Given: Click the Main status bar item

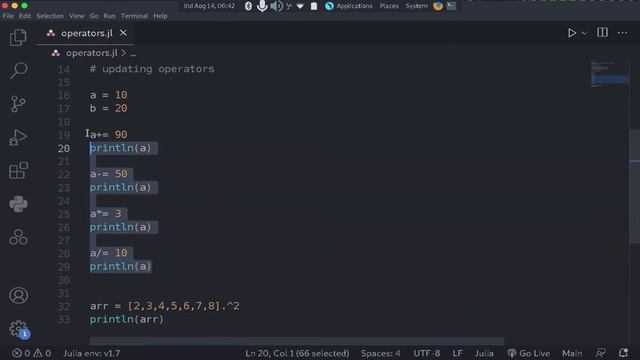Looking at the screenshot, I should (x=572, y=353).
